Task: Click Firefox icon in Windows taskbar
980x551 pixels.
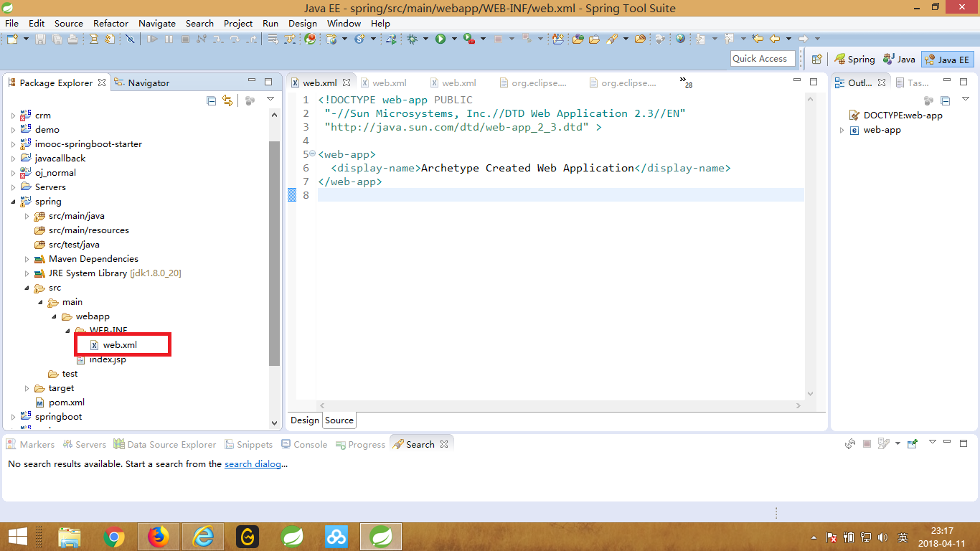Action: [158, 537]
